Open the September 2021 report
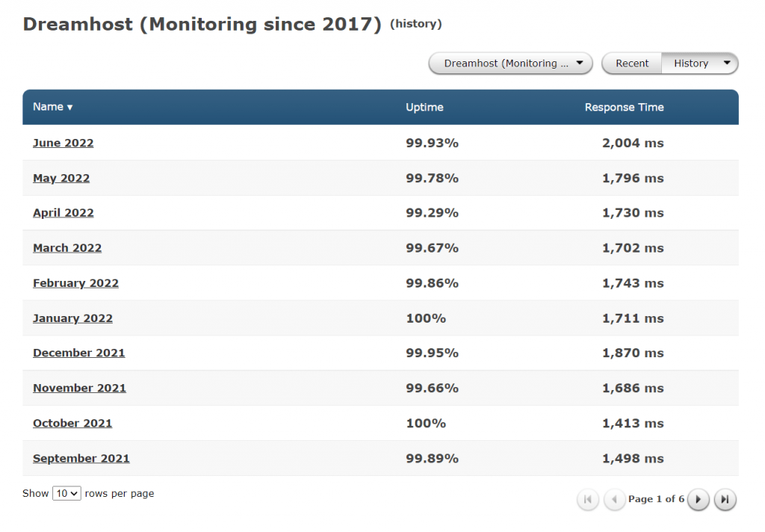Viewport: 765px width, 532px height. pyautogui.click(x=81, y=458)
